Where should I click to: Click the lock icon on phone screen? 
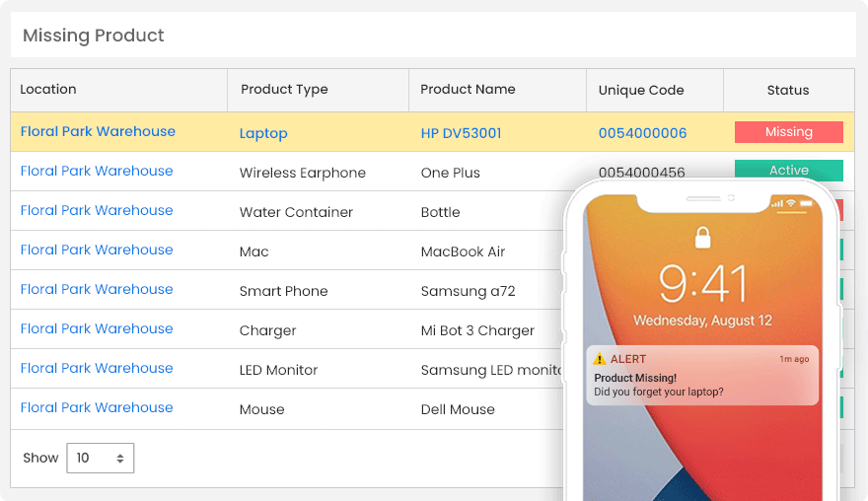point(702,238)
